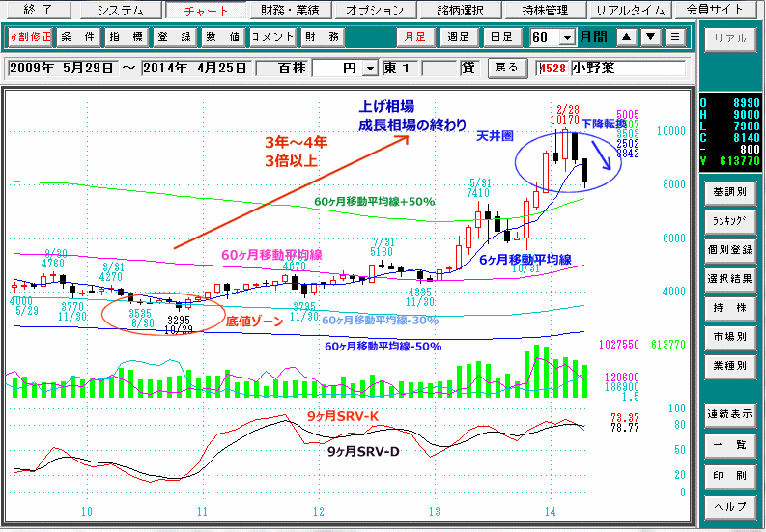Click the 数値 toolbar button

[224, 37]
